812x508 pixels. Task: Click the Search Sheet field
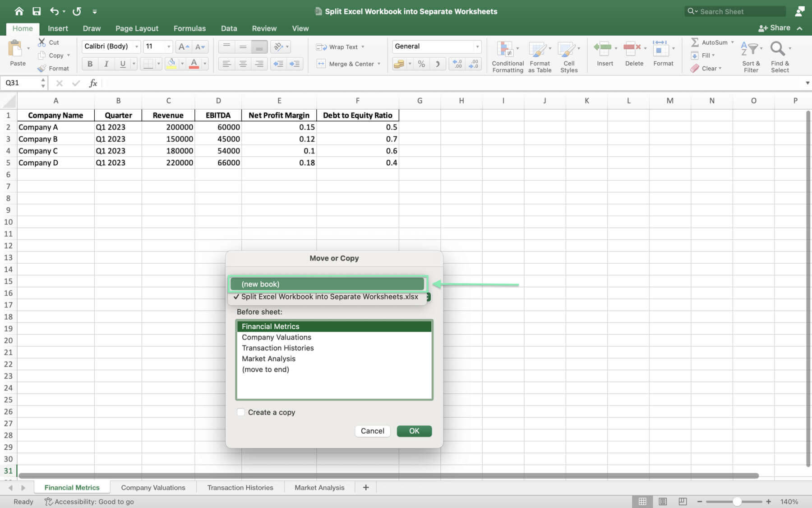pyautogui.click(x=734, y=11)
